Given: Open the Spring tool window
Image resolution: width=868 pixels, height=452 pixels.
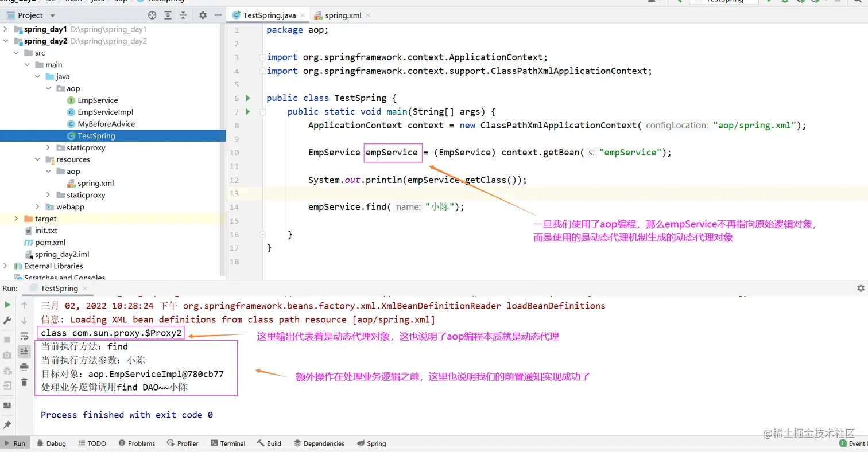Looking at the screenshot, I should coord(371,443).
